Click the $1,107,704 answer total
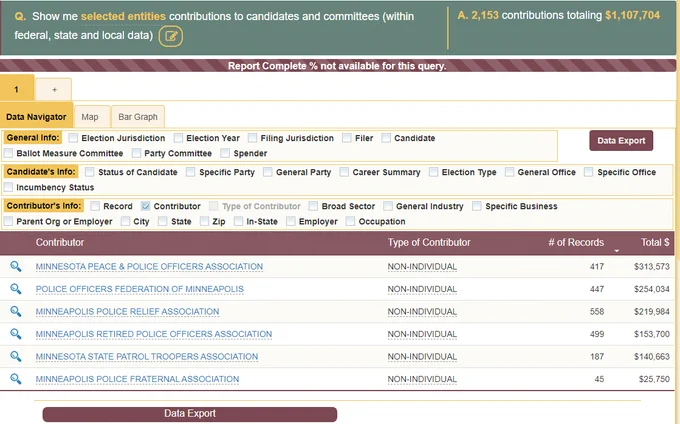 coord(632,15)
